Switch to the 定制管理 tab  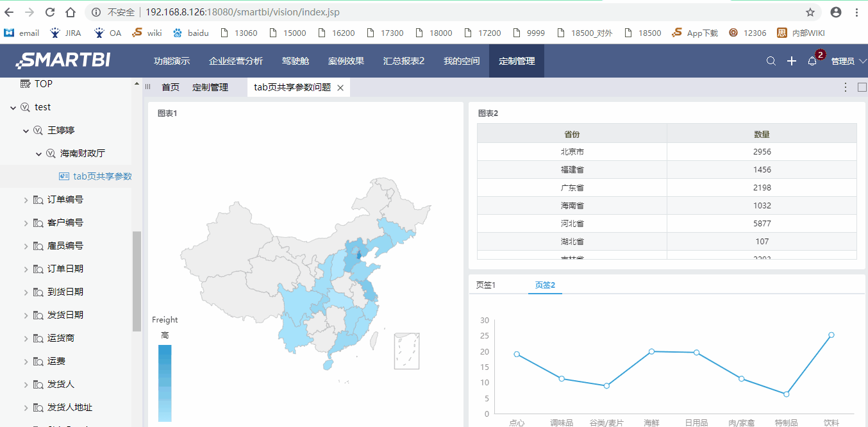click(210, 87)
